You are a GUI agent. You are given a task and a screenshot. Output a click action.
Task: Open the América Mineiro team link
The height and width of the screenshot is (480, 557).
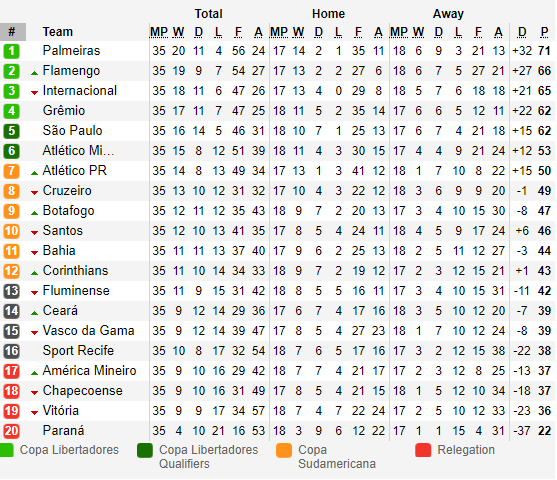(x=89, y=371)
